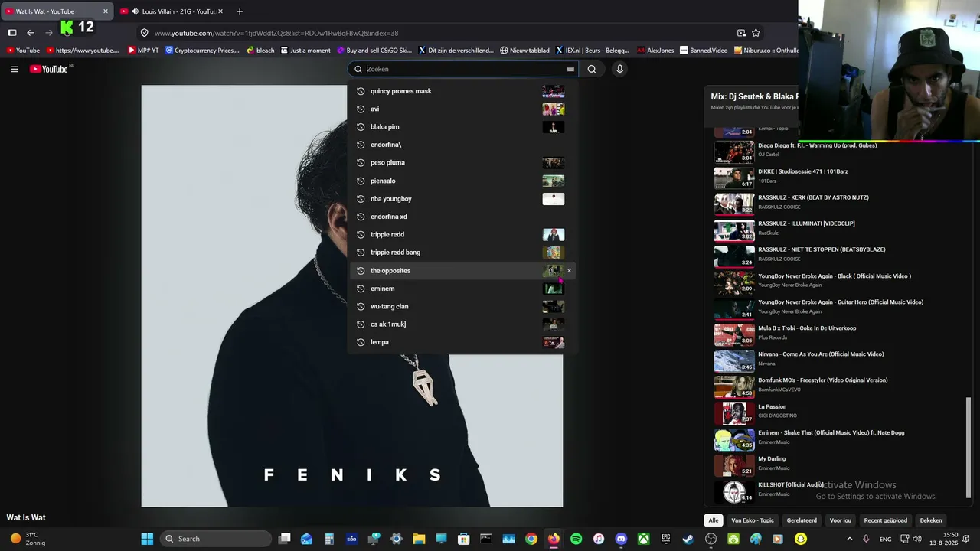Click the taskbar Search box
Image resolution: width=980 pixels, height=551 pixels.
tap(217, 539)
